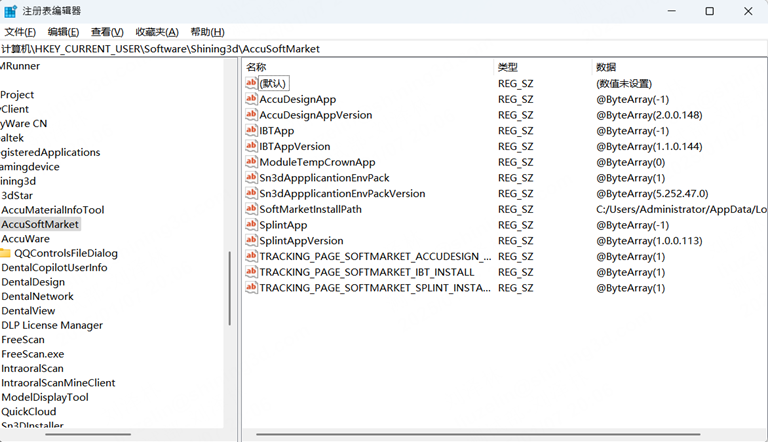Open the 帮助(H) menu
The width and height of the screenshot is (768, 442).
click(x=207, y=32)
